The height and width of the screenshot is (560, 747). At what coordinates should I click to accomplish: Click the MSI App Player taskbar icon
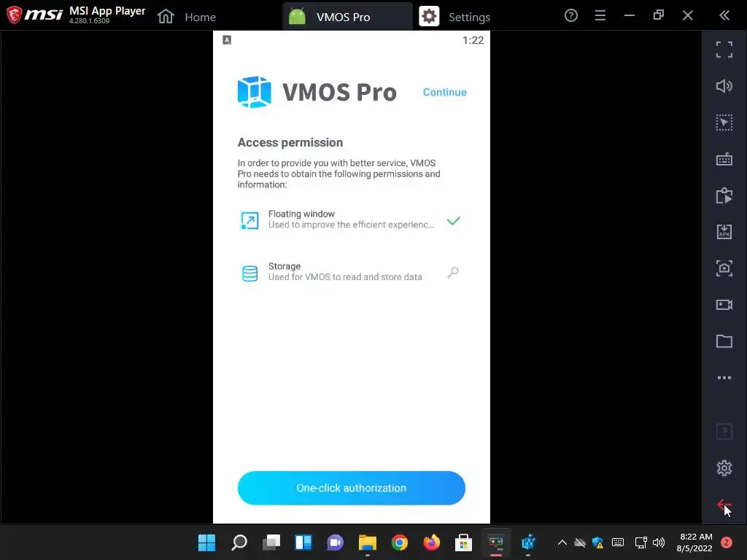(x=496, y=542)
